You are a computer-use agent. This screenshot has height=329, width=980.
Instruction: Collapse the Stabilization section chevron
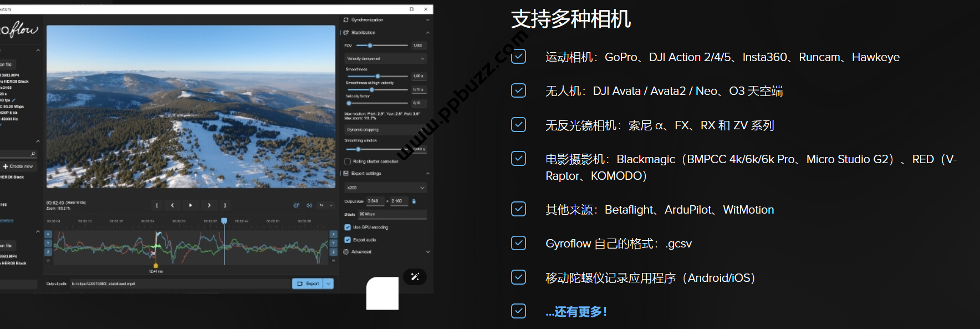[x=428, y=33]
